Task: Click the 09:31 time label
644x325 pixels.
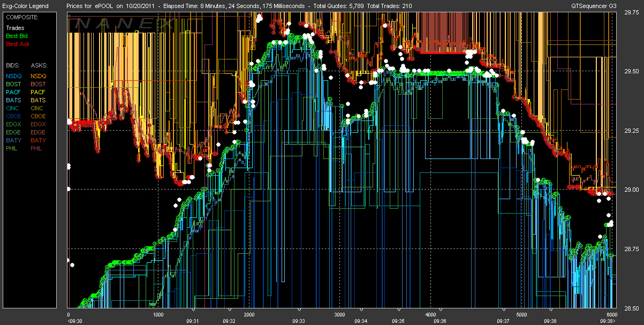Action: pos(193,321)
